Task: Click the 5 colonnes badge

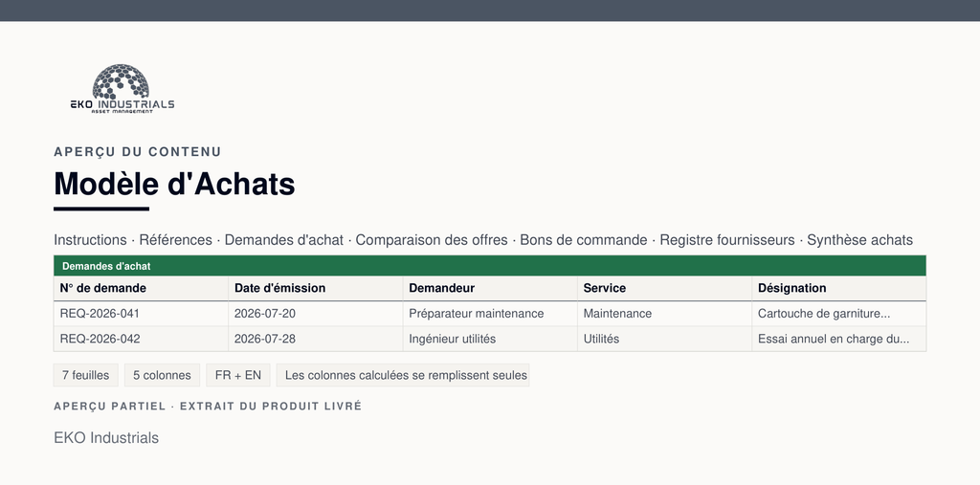Action: pos(162,375)
